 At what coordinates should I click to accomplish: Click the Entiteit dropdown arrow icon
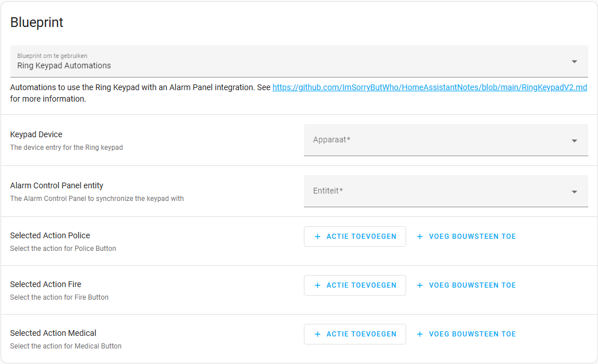[574, 192]
